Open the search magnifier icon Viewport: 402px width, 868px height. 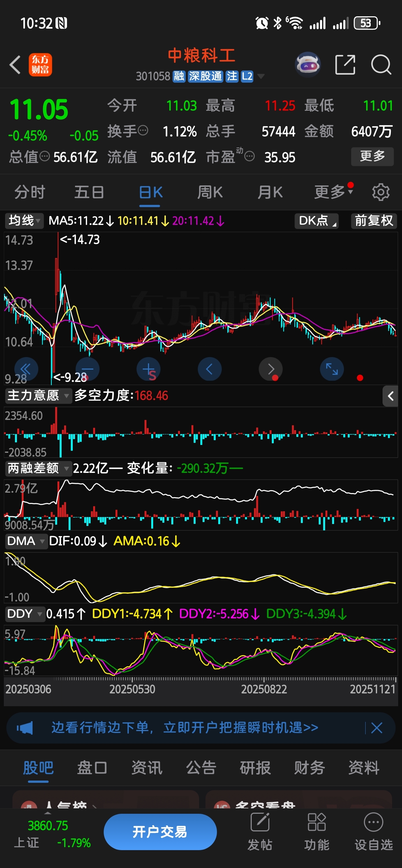tap(381, 64)
